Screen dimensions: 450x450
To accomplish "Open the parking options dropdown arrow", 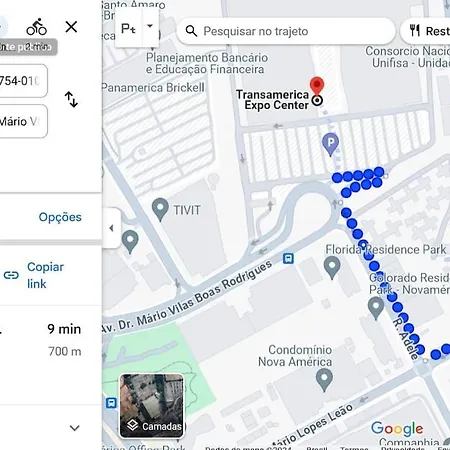I will pyautogui.click(x=150, y=26).
